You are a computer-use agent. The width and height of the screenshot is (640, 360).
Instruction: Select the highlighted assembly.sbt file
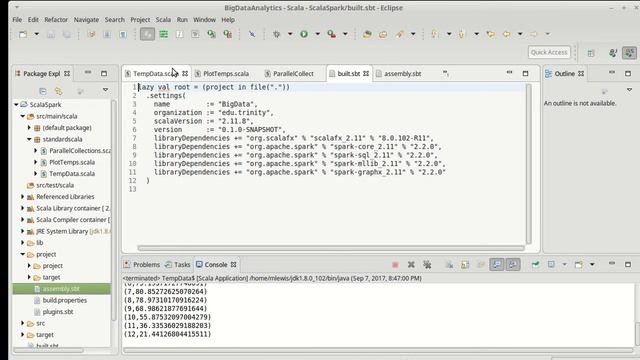(x=61, y=289)
